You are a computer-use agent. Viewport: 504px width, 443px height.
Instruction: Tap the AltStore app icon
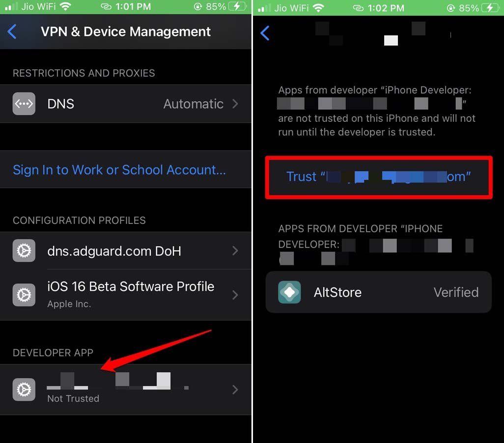[289, 292]
